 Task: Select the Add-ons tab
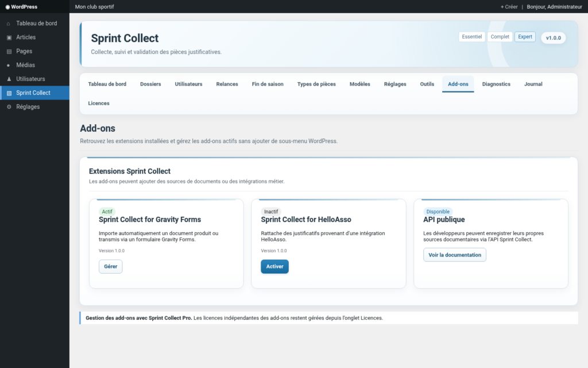[458, 84]
